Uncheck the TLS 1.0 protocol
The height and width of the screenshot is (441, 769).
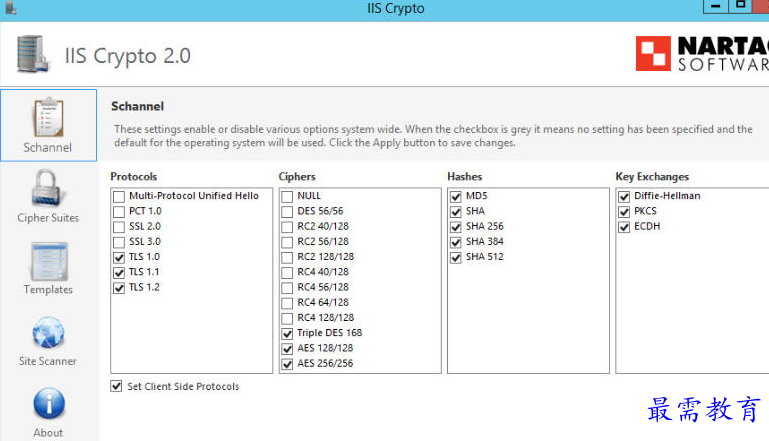pyautogui.click(x=119, y=258)
